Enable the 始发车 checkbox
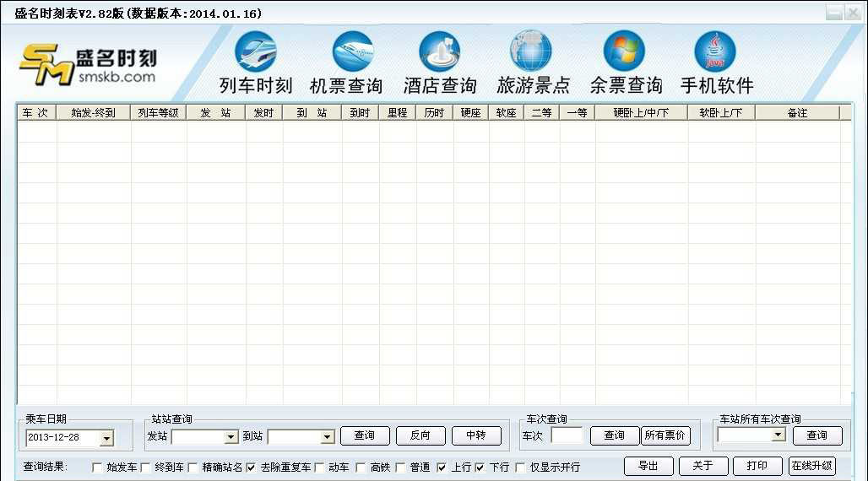The image size is (868, 481). (x=98, y=467)
